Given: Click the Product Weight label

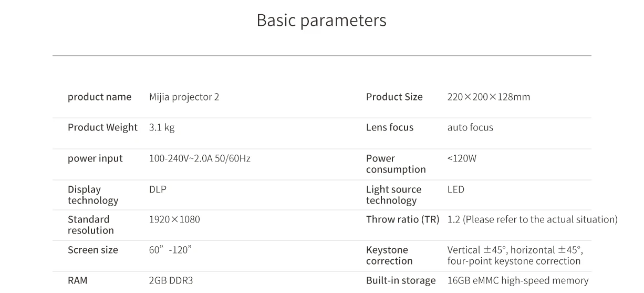Looking at the screenshot, I should pyautogui.click(x=102, y=127).
